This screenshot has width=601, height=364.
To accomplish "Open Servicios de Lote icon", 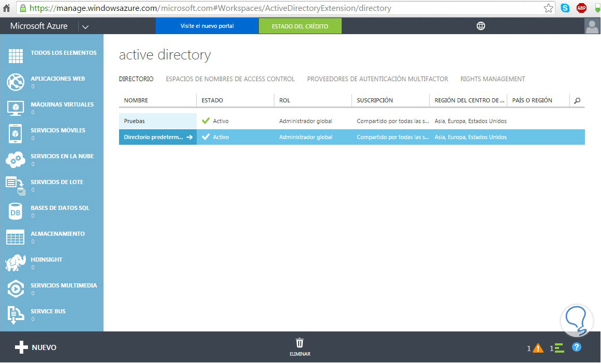I will coord(16,186).
